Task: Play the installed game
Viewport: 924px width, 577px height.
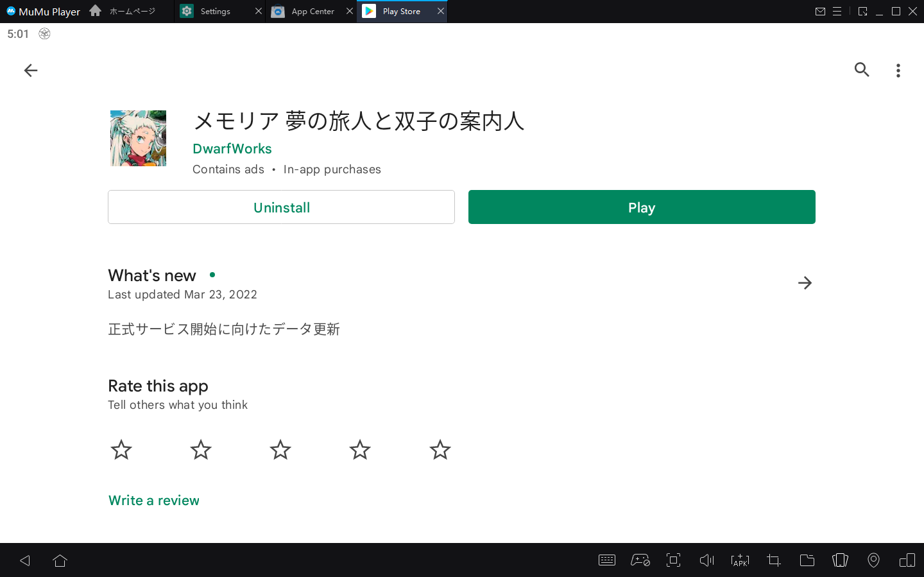Action: tap(642, 207)
